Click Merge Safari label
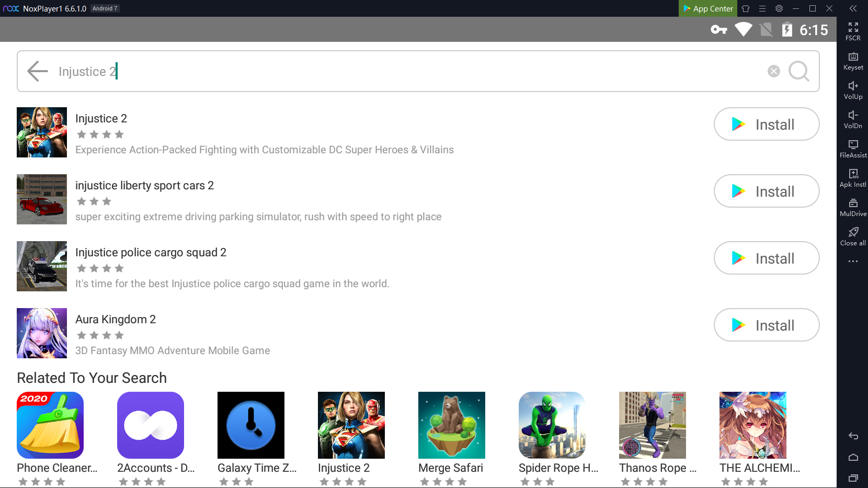The image size is (868, 488). (x=451, y=468)
